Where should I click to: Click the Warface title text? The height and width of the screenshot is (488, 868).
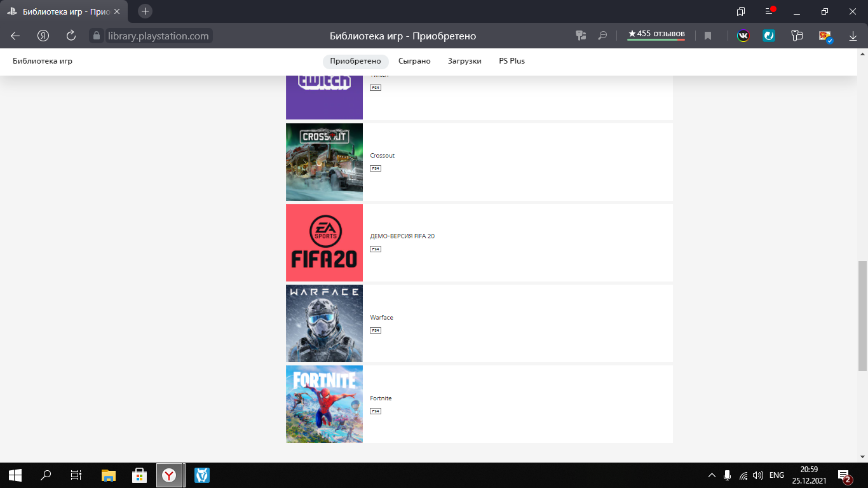[x=381, y=318]
